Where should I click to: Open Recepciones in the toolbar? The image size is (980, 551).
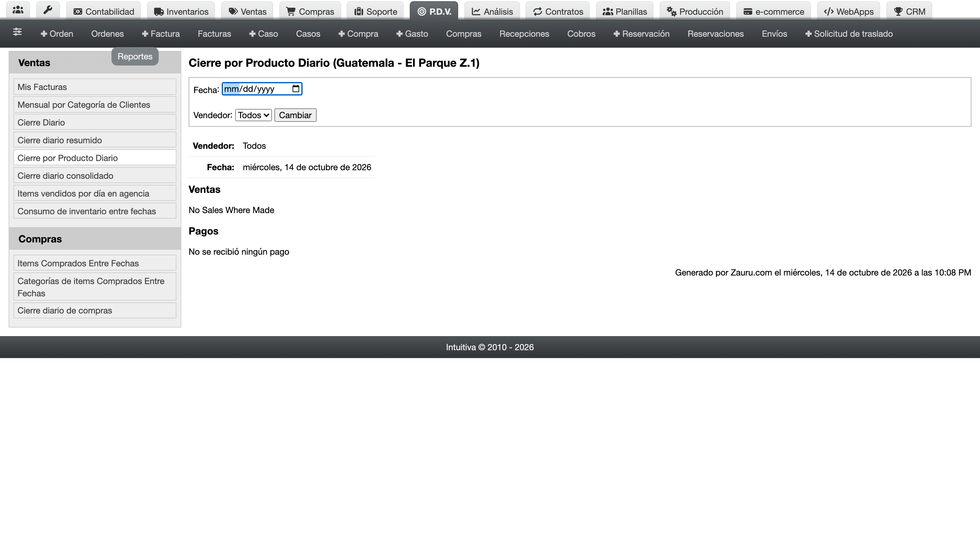pos(524,34)
